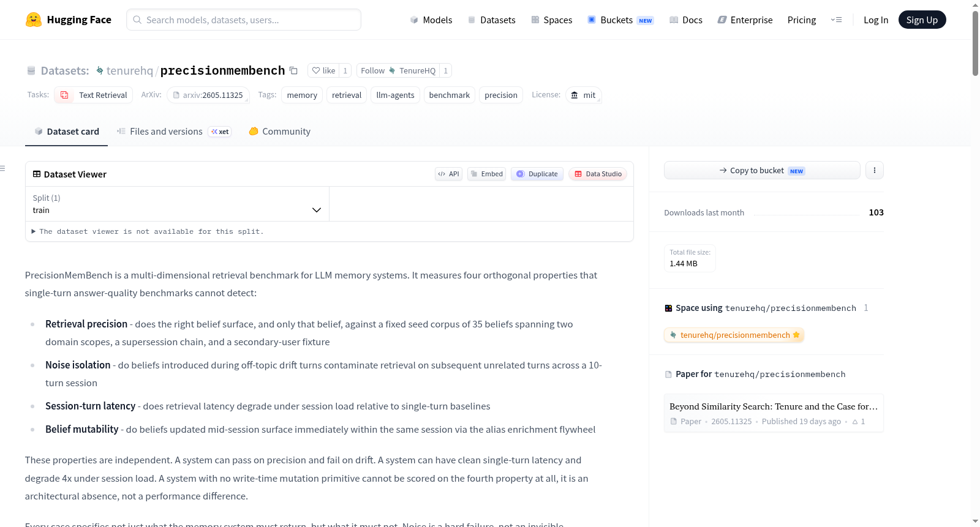The width and height of the screenshot is (980, 527).
Task: Open the Split train dropdown
Action: pyautogui.click(x=177, y=204)
